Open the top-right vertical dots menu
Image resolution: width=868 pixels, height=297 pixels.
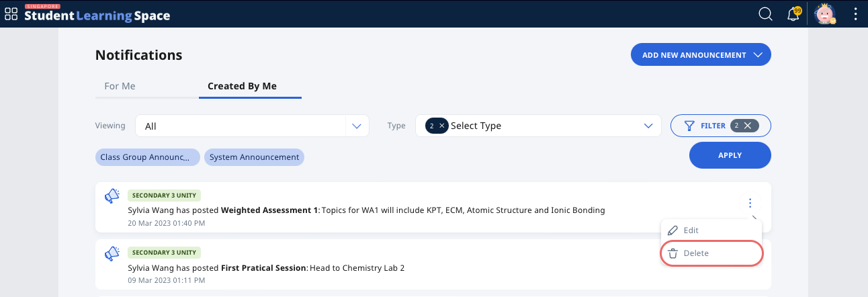[x=855, y=14]
